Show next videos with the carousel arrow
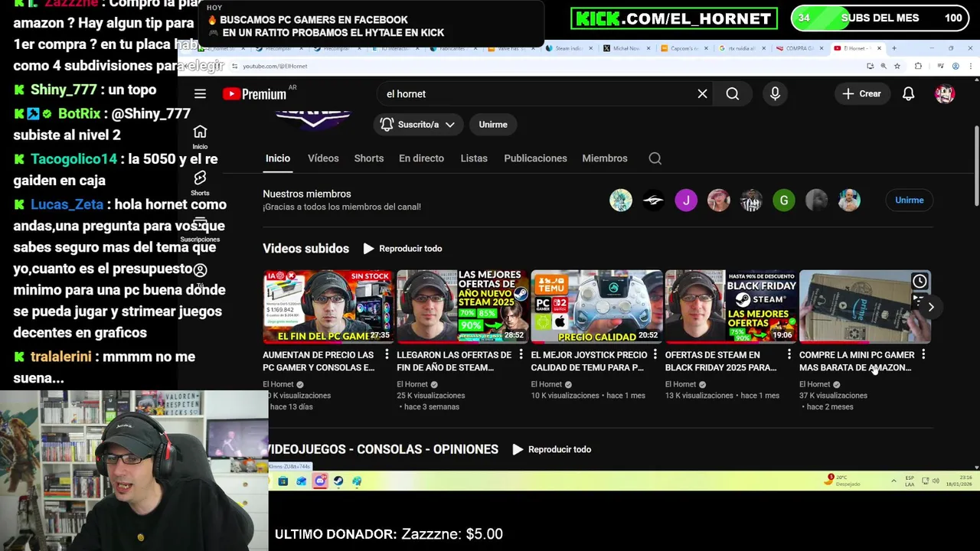Viewport: 980px width, 551px height. tap(931, 307)
